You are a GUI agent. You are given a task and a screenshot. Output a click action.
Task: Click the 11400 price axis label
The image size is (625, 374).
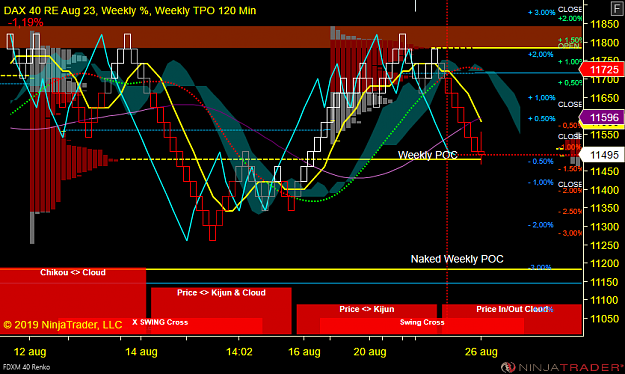tap(604, 190)
